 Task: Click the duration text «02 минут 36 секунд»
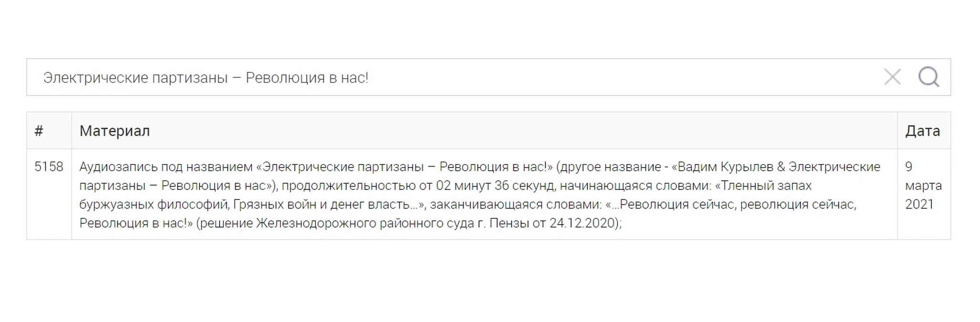point(496,186)
